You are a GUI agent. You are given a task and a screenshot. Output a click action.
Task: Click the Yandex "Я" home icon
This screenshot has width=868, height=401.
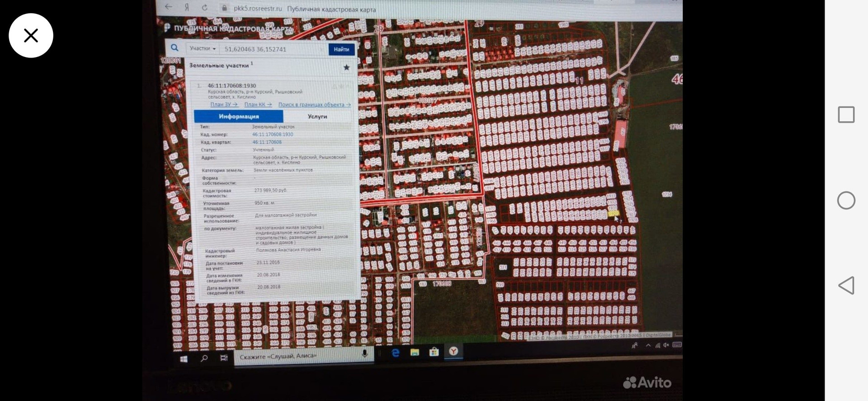point(187,7)
